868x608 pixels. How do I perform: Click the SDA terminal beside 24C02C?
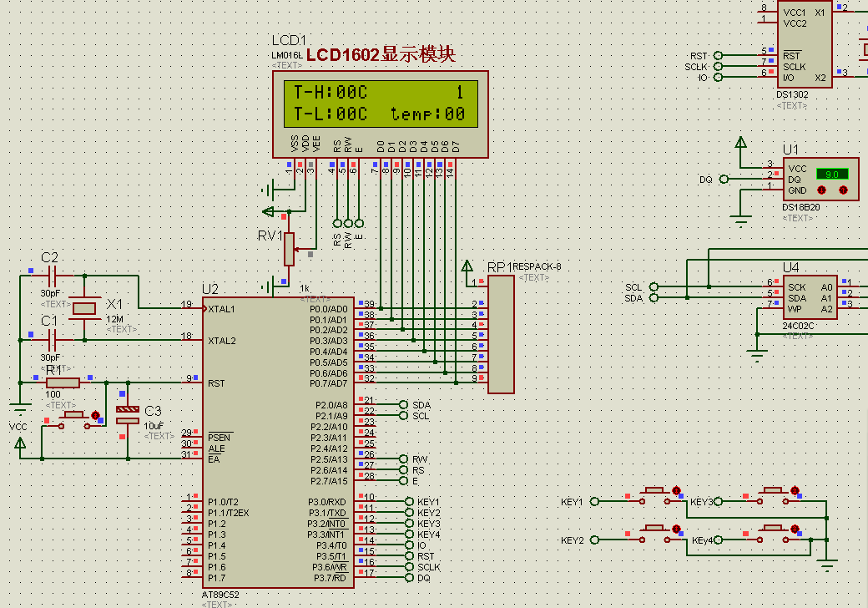(x=654, y=297)
